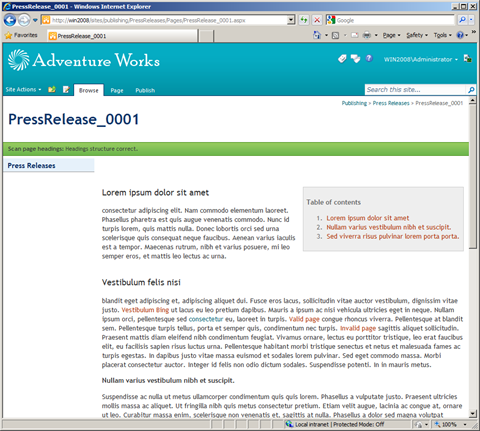The width and height of the screenshot is (480, 431).
Task: Switch to the Browse ribbon tab
Action: tap(89, 90)
